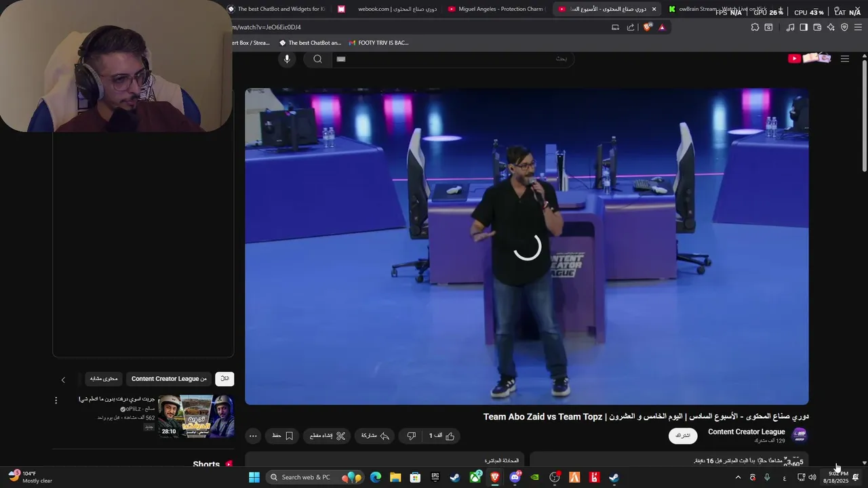The height and width of the screenshot is (488, 868).
Task: Focus the YouTube search input field
Action: tap(453, 59)
